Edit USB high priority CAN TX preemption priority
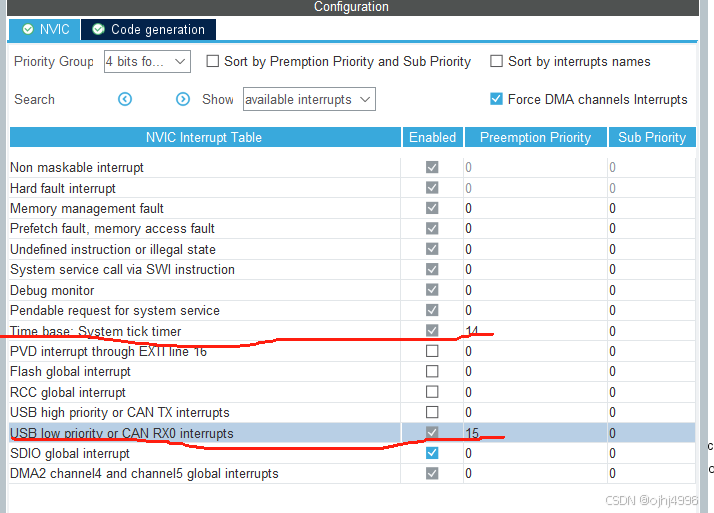This screenshot has width=714, height=513. [536, 412]
